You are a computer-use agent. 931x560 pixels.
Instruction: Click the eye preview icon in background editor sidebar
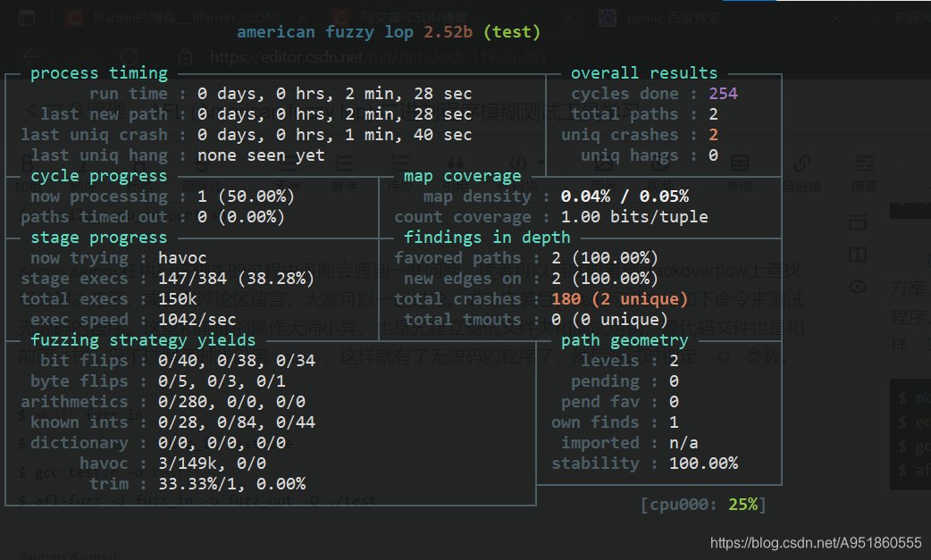coord(858,287)
